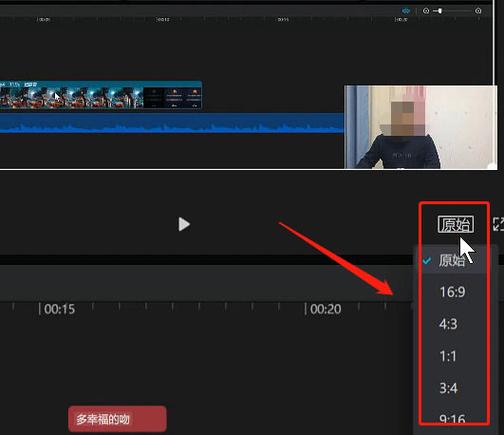Click the zoom-out magnifier on the timeline
The width and height of the screenshot is (504, 435).
[426, 11]
